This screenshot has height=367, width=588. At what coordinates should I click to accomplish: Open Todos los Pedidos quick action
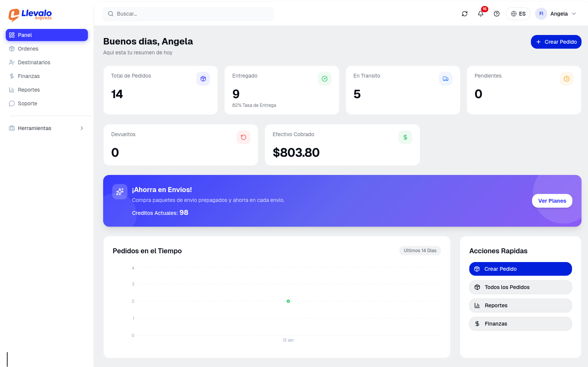pyautogui.click(x=520, y=287)
